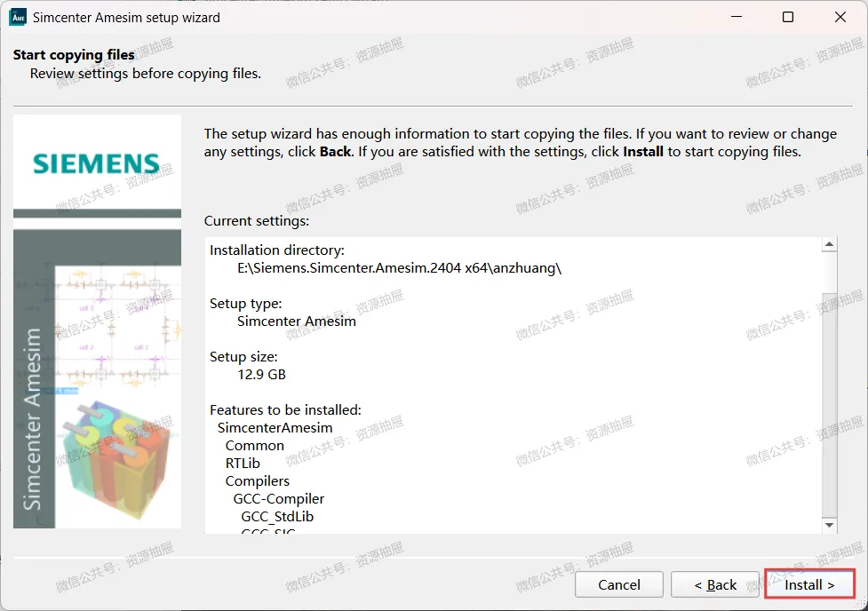Click the installation directory path text
868x611 pixels.
point(399,268)
